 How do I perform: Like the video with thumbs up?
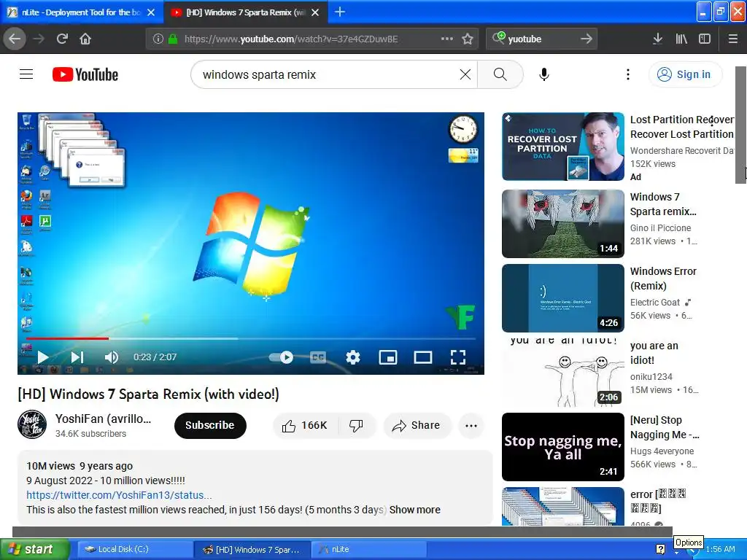coord(306,425)
